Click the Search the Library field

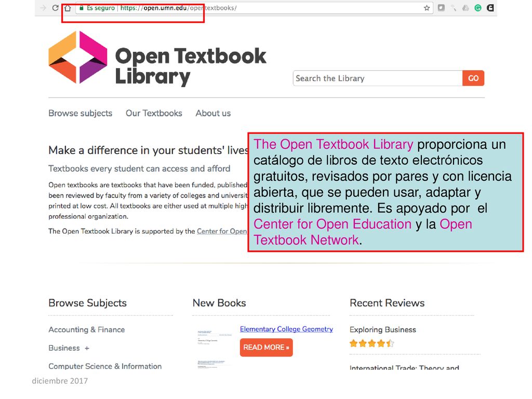point(378,78)
